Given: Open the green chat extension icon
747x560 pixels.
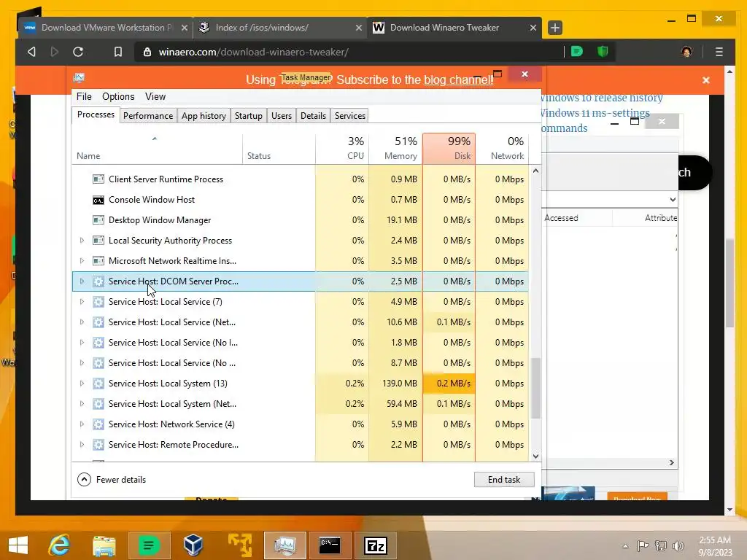Looking at the screenshot, I should (x=577, y=52).
